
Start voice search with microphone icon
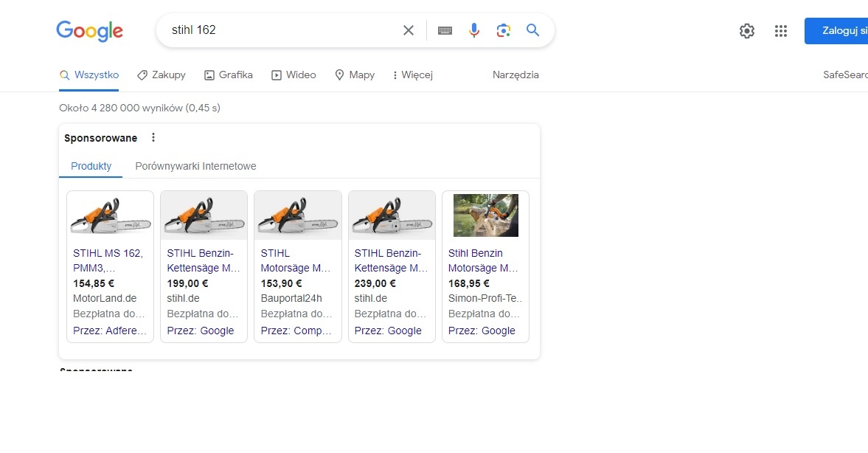click(x=474, y=30)
